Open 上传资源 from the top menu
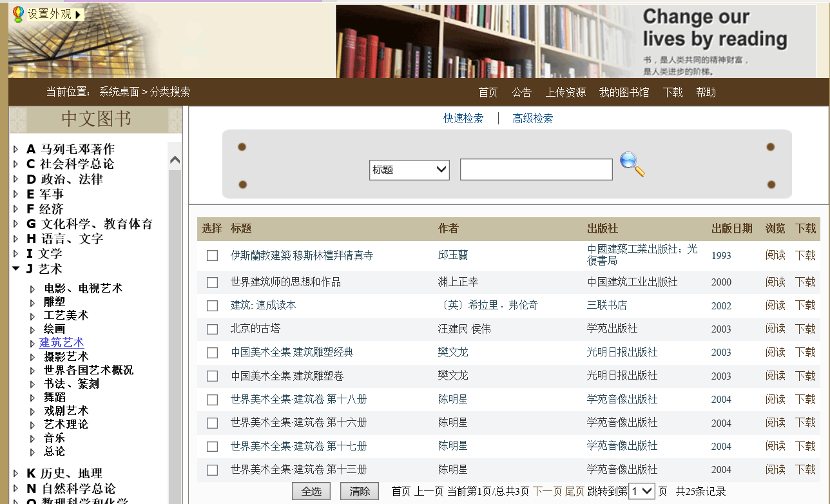 coord(565,92)
